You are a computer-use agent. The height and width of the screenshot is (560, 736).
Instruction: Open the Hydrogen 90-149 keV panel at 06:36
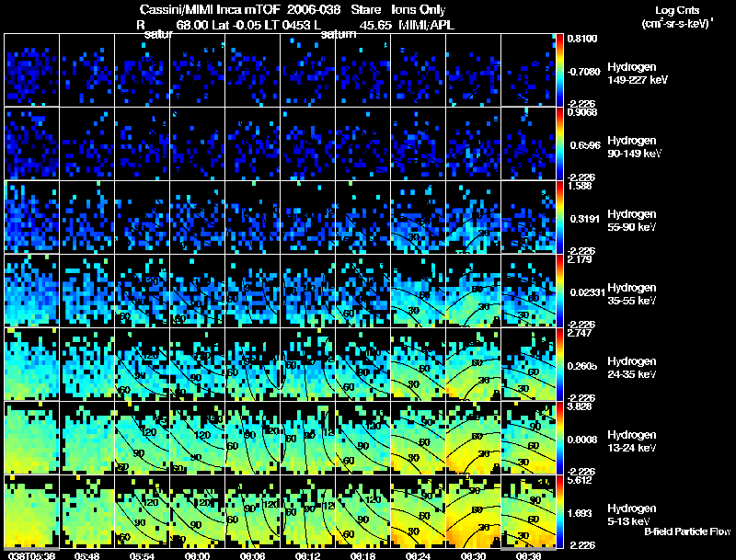pos(528,143)
